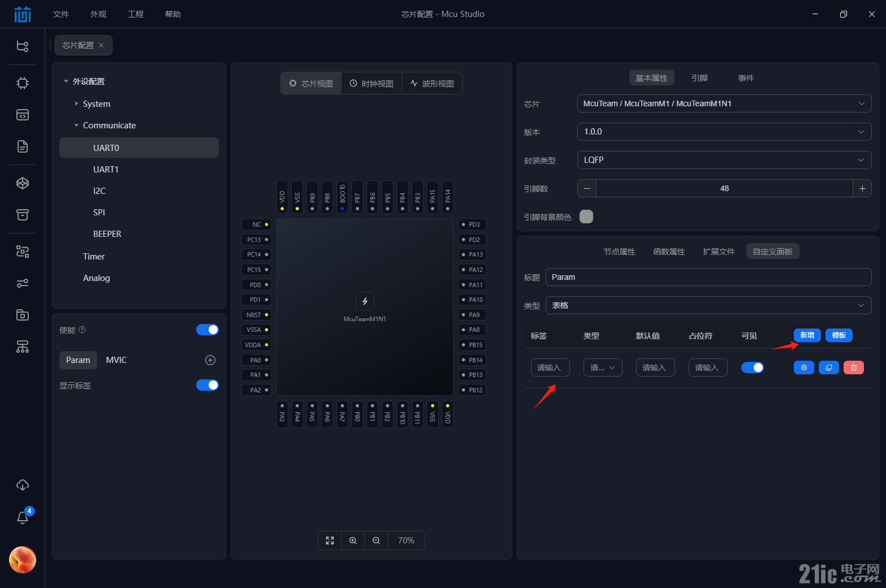Image resolution: width=886 pixels, height=588 pixels.
Task: Switch to 事件 tab
Action: point(746,78)
